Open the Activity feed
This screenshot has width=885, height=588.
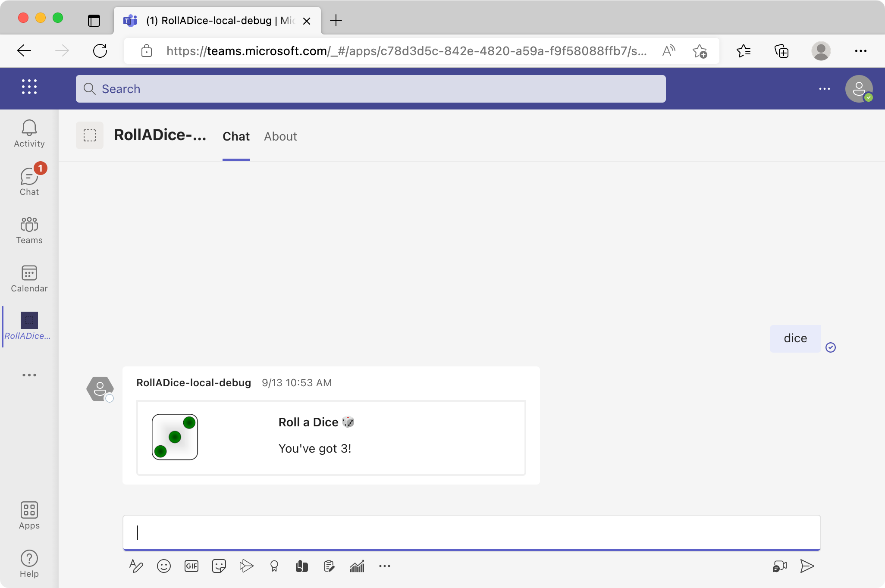tap(29, 133)
